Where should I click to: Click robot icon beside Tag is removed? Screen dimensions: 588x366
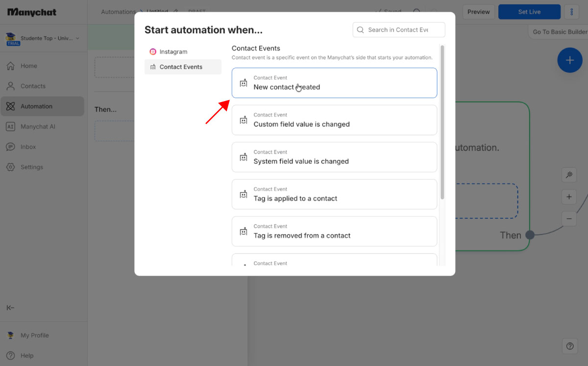pyautogui.click(x=244, y=232)
